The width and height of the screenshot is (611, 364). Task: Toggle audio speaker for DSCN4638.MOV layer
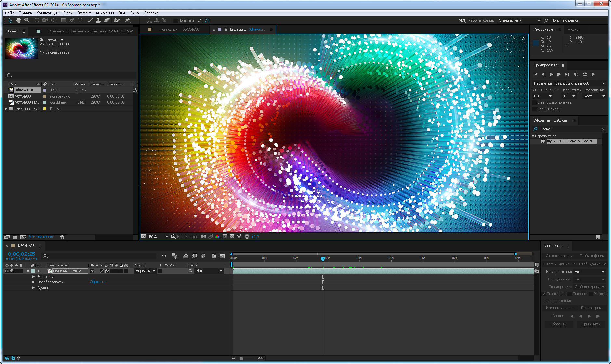pyautogui.click(x=11, y=271)
